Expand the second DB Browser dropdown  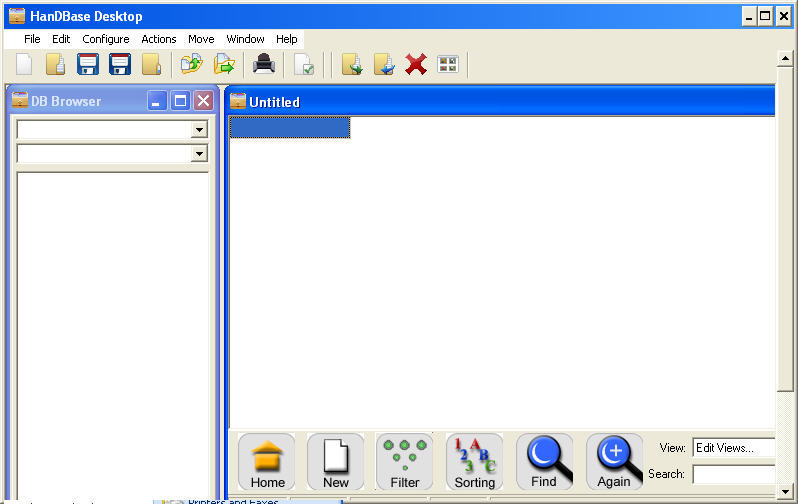point(200,154)
